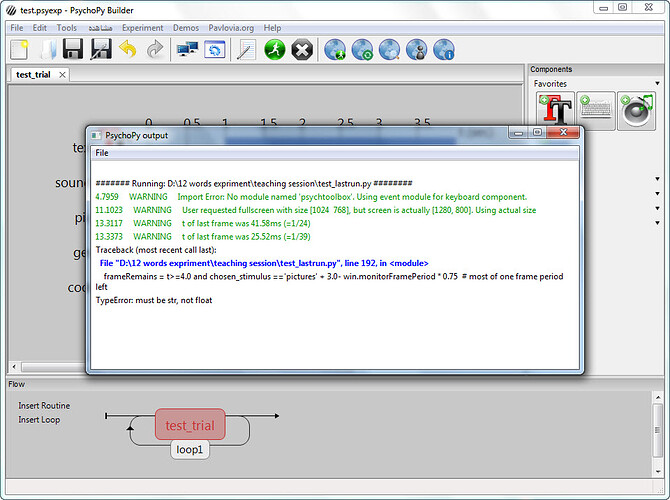Click the Flow panel scrollbar up arrow
The height and width of the screenshot is (500, 670).
[x=658, y=397]
